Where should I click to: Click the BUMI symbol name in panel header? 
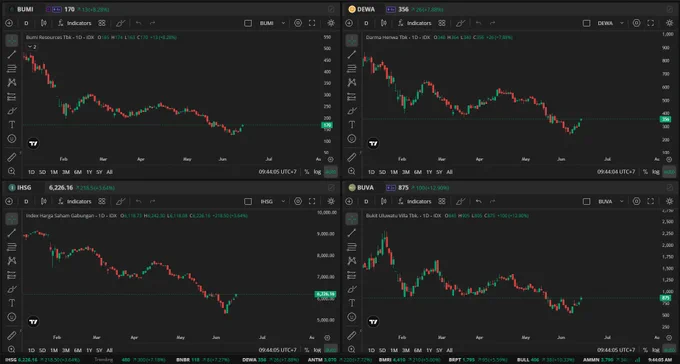coord(25,9)
